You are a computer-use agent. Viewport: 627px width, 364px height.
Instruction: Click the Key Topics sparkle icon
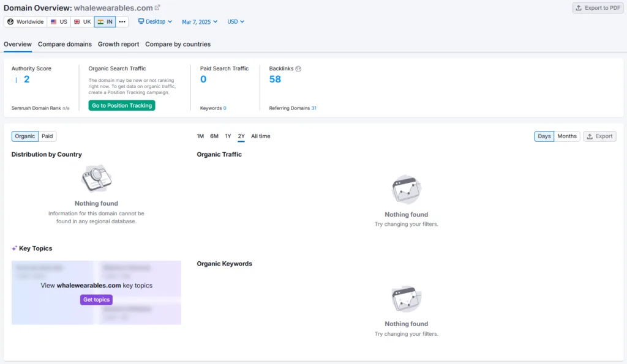[15, 248]
